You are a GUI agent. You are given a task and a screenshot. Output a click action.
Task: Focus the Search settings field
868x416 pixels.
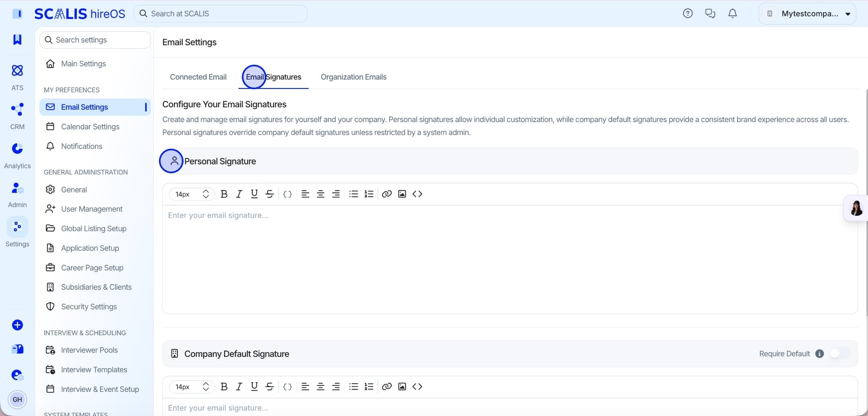point(95,40)
